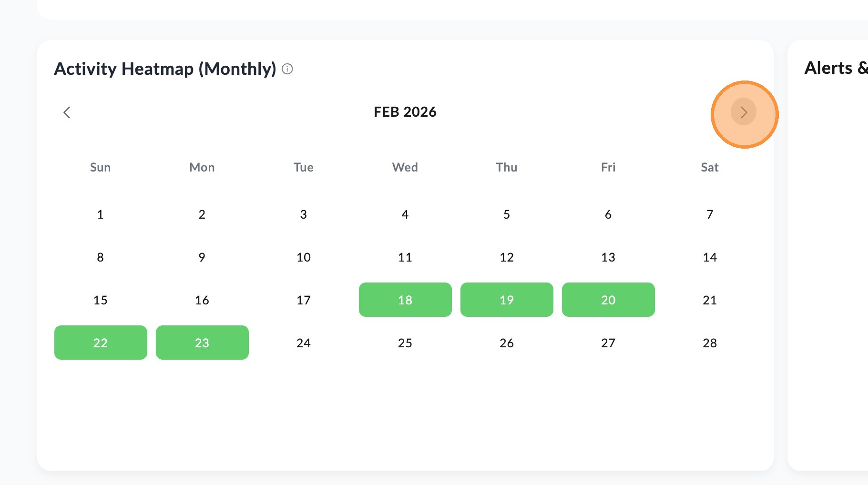Click date 28 in the last row
This screenshot has height=485, width=868.
[710, 343]
